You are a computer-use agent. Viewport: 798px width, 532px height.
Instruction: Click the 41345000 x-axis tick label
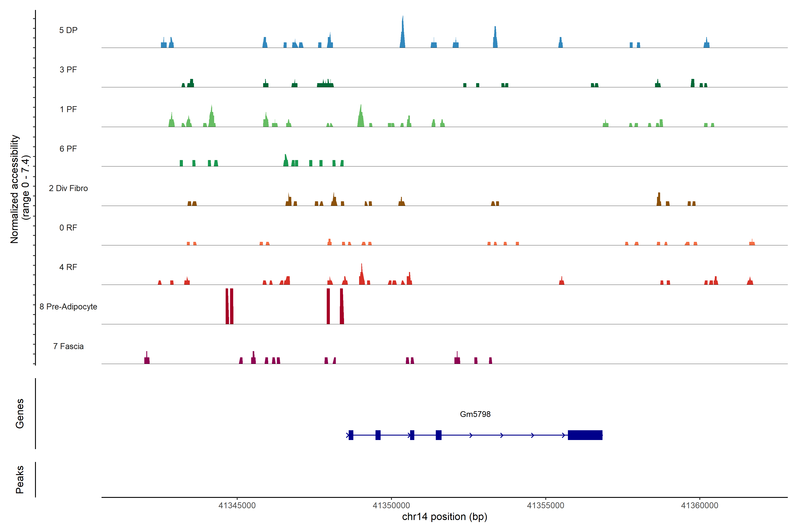[237, 505]
